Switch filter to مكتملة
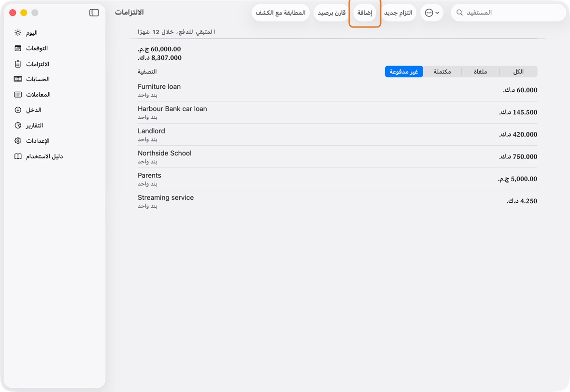This screenshot has width=570, height=392. click(x=442, y=71)
